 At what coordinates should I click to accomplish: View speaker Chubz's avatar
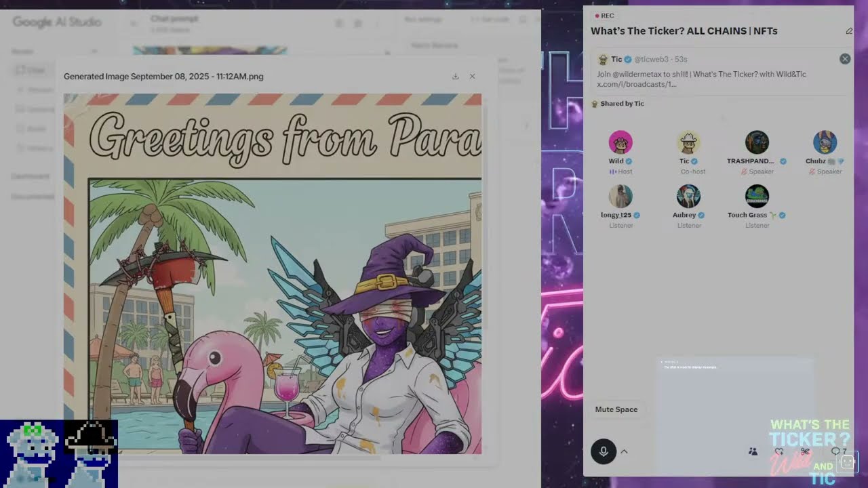coord(825,142)
